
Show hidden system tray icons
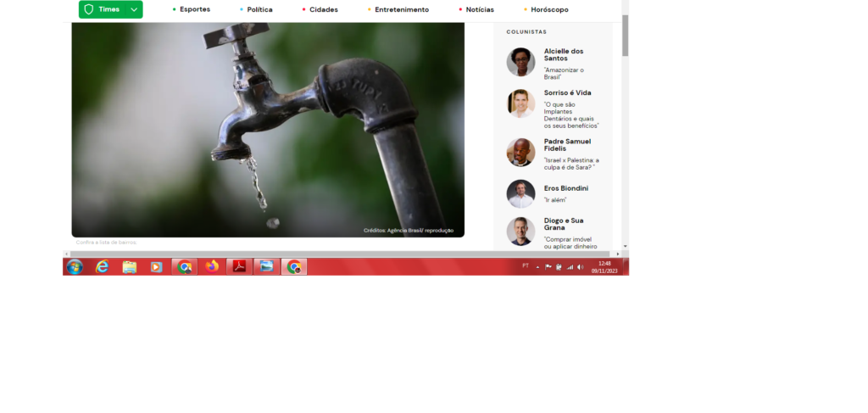pos(537,267)
